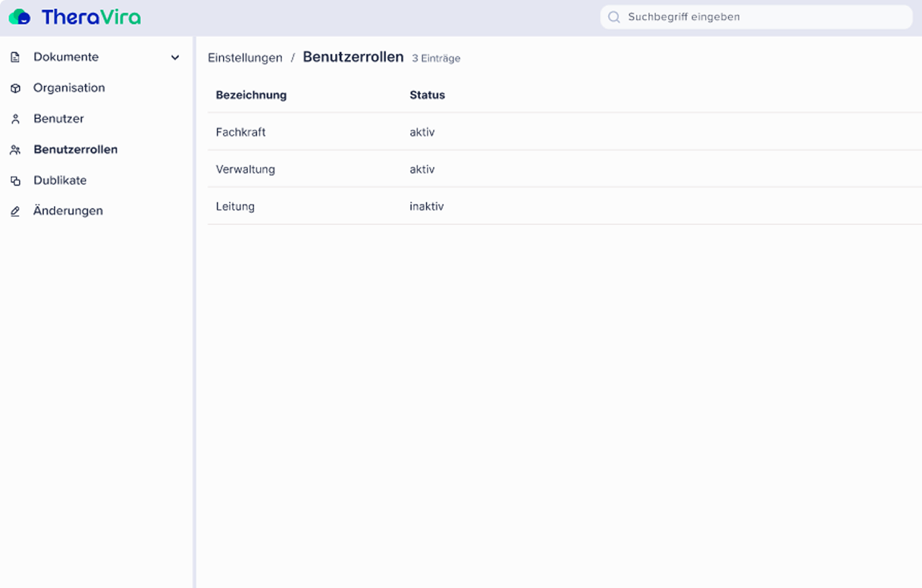Sort by the Bezeichnung column header

click(x=251, y=95)
